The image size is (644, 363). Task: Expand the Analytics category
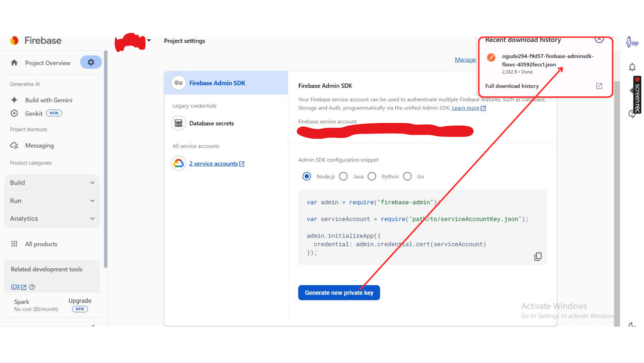pos(52,218)
